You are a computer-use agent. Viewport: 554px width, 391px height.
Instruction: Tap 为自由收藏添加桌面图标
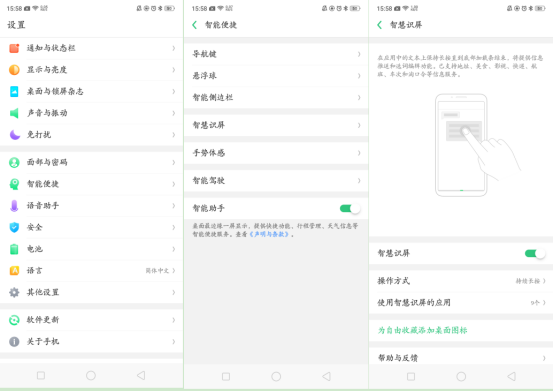423,330
